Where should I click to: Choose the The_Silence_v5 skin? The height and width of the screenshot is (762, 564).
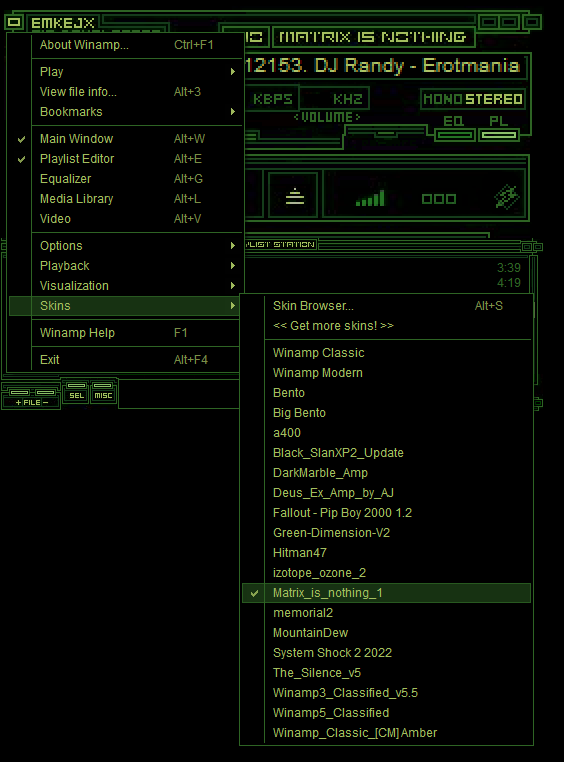click(386, 673)
